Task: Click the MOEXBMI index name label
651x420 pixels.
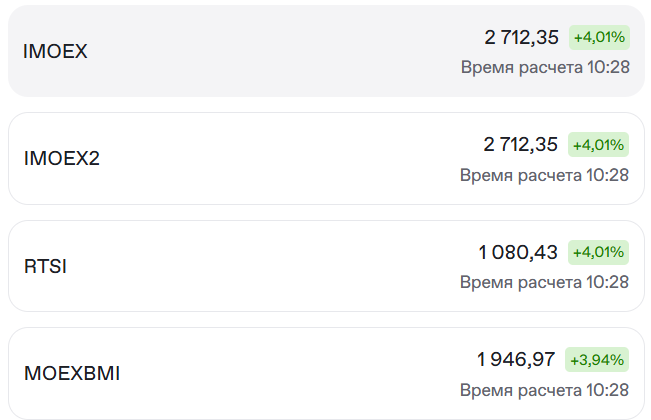Action: tap(72, 374)
